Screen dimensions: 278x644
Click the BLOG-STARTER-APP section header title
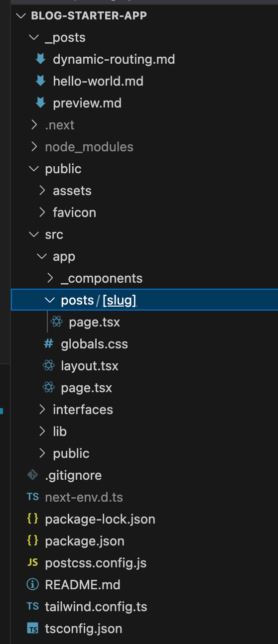(89, 15)
